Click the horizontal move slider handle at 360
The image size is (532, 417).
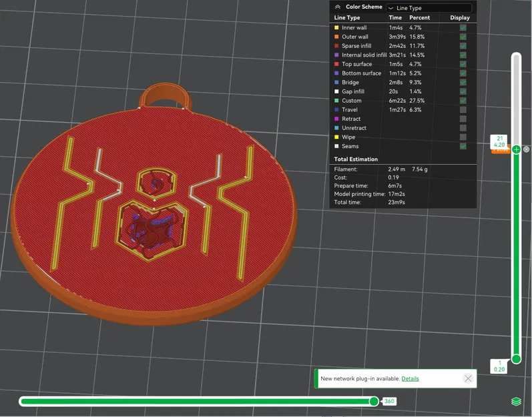374,402
